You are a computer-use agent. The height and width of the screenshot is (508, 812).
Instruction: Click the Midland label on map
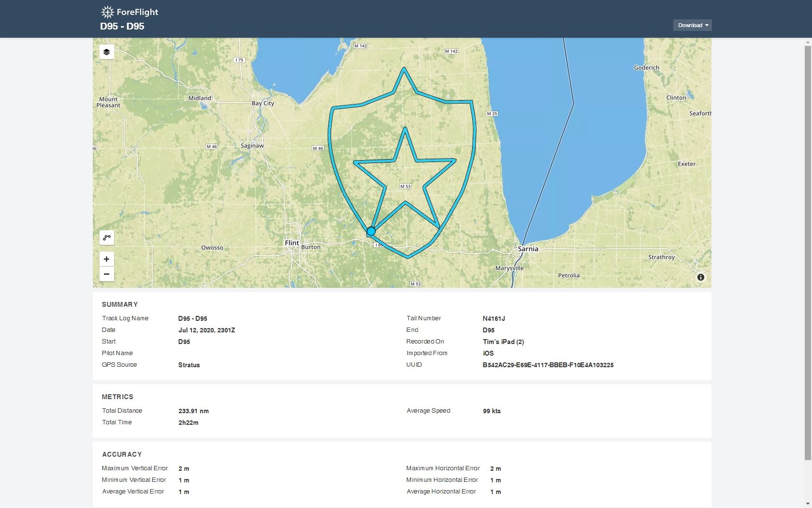pyautogui.click(x=200, y=98)
